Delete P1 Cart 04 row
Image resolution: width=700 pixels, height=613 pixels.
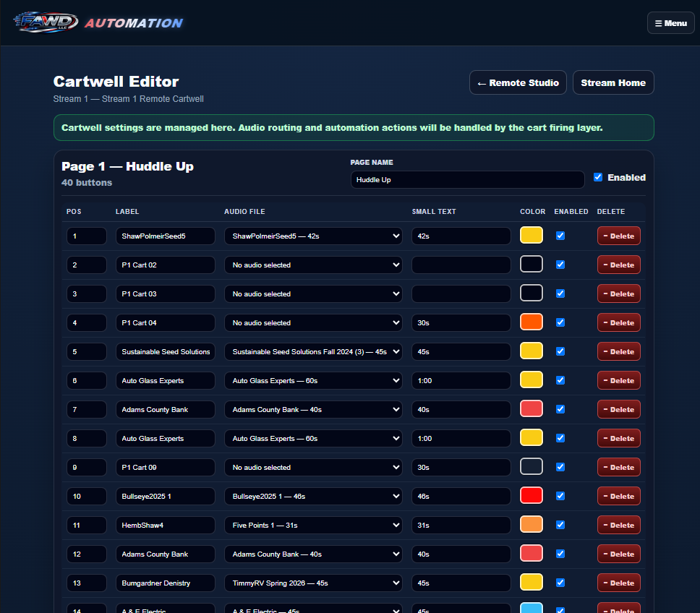click(619, 322)
